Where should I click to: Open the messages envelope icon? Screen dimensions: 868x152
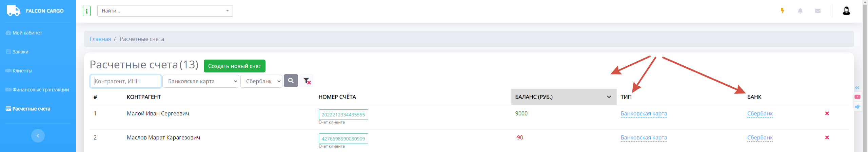(x=818, y=11)
